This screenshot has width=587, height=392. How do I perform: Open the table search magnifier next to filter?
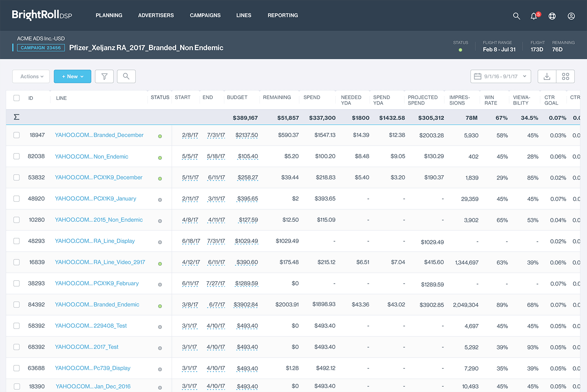coord(126,76)
